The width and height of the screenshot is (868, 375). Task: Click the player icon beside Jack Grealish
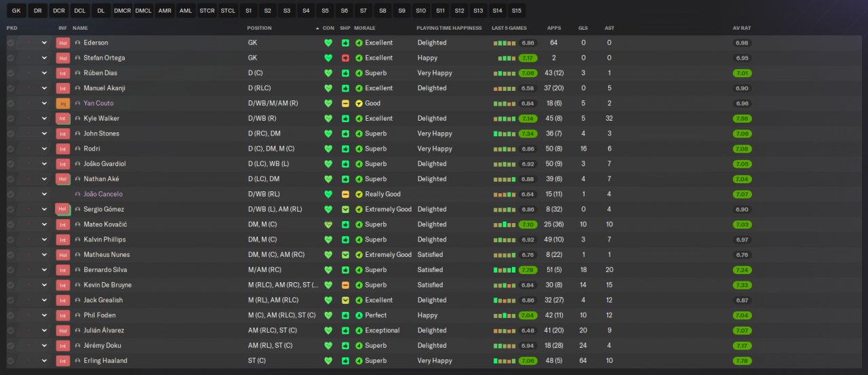click(x=78, y=300)
